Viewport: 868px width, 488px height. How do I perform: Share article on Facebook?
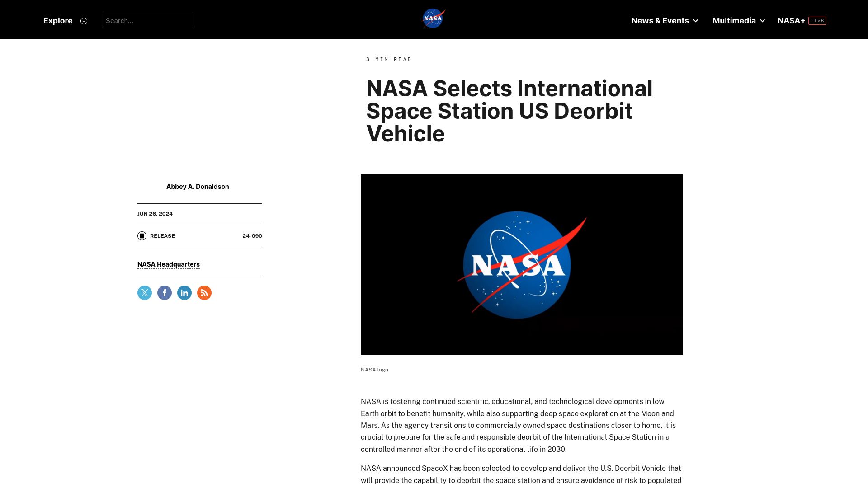[x=165, y=293]
